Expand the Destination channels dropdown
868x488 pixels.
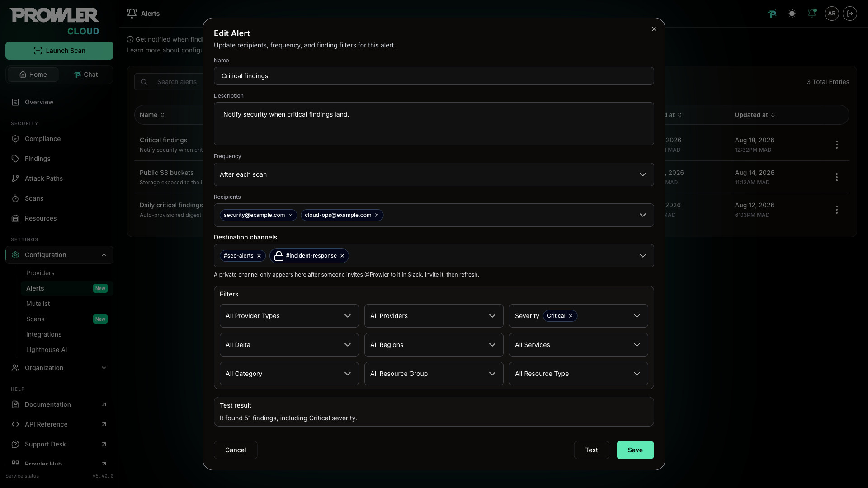point(642,256)
